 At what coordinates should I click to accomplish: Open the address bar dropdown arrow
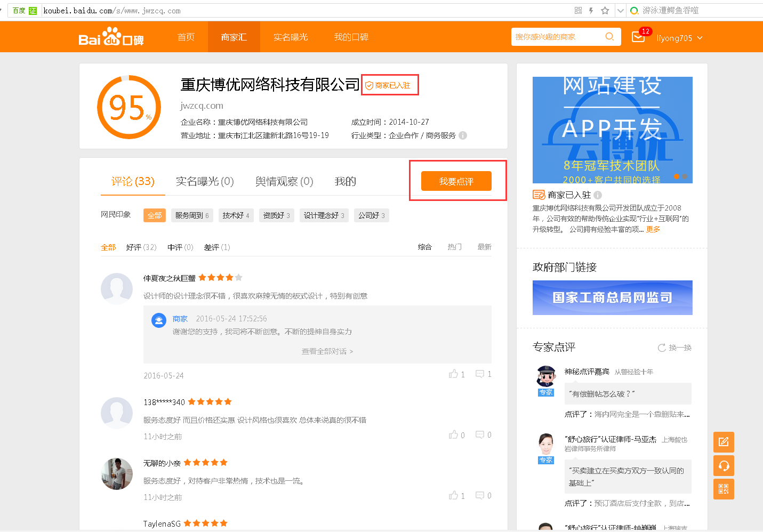point(620,11)
